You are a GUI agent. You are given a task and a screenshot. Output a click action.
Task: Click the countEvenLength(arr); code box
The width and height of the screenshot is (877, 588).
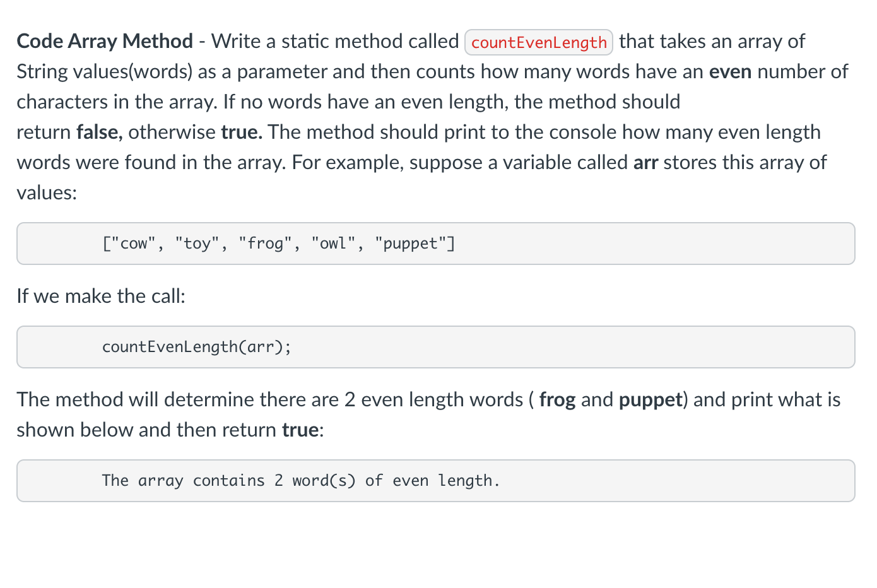pyautogui.click(x=436, y=347)
